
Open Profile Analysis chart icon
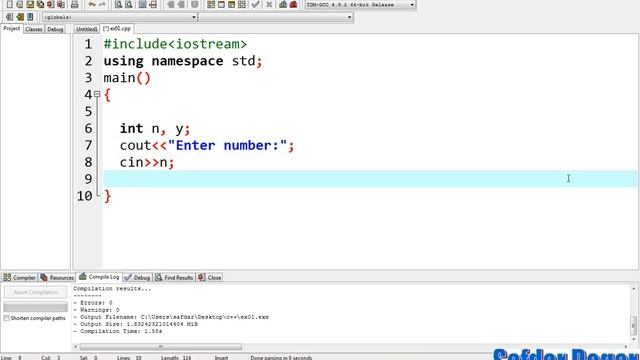point(283,4)
